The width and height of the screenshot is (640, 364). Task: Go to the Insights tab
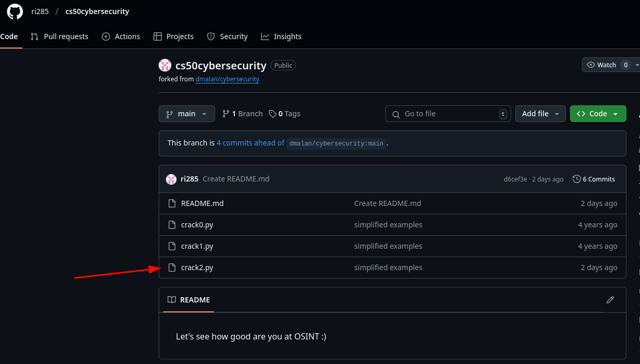(281, 37)
